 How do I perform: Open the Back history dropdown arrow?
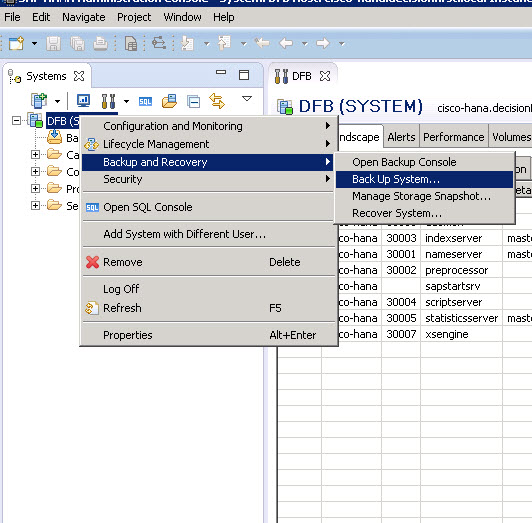click(305, 44)
